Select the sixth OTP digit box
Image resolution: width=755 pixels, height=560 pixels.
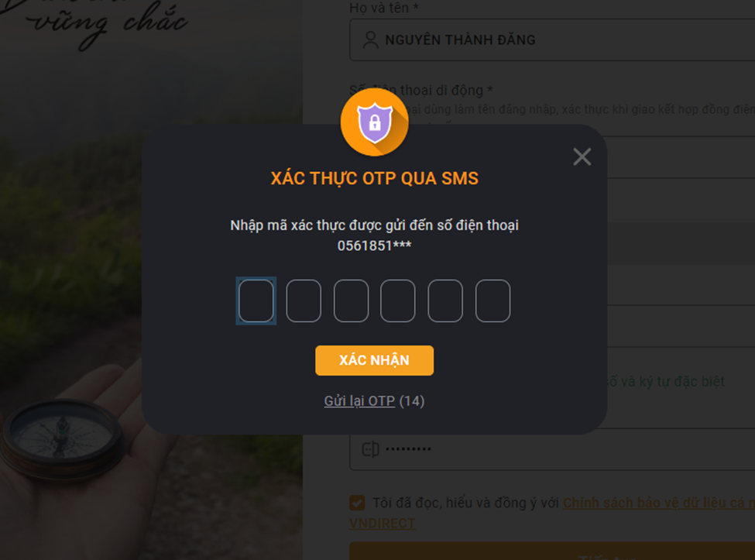(492, 301)
